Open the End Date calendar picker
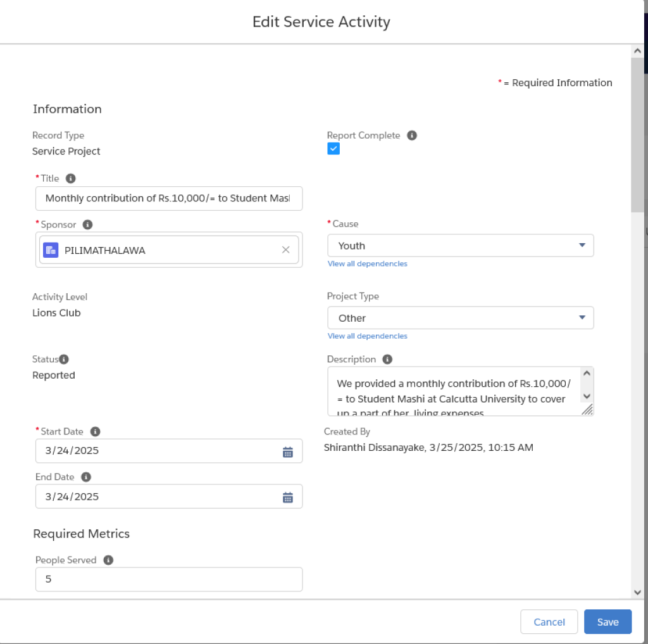 (288, 497)
